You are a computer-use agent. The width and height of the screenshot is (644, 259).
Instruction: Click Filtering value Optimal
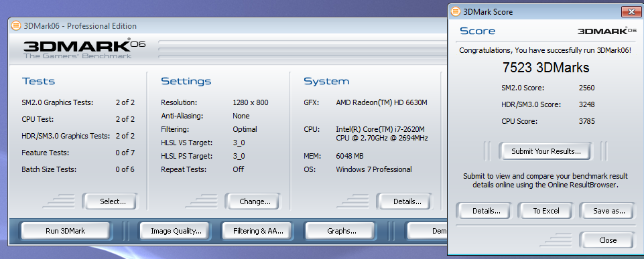(245, 129)
